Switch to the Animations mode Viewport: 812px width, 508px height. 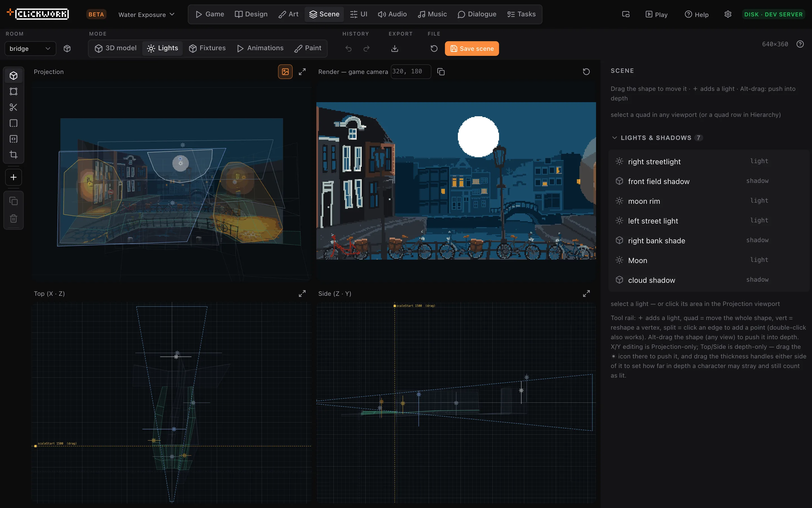(x=260, y=48)
